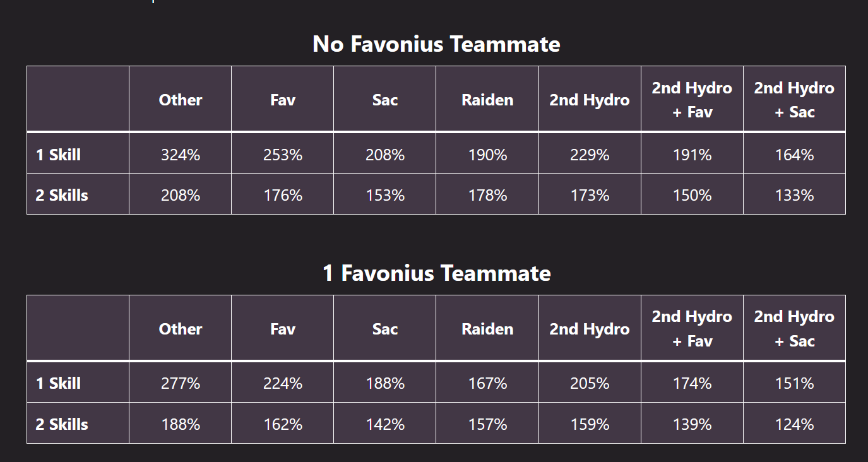The width and height of the screenshot is (868, 462).
Task: Click the No Favonius Teammate heading
Action: (x=436, y=44)
